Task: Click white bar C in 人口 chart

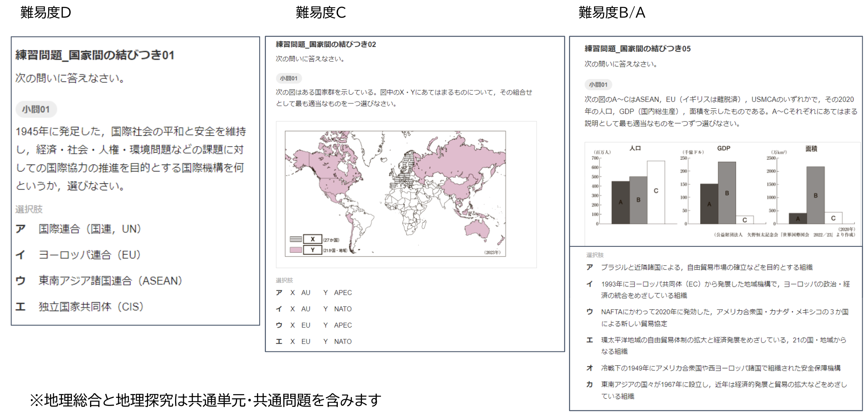Action: pyautogui.click(x=656, y=192)
